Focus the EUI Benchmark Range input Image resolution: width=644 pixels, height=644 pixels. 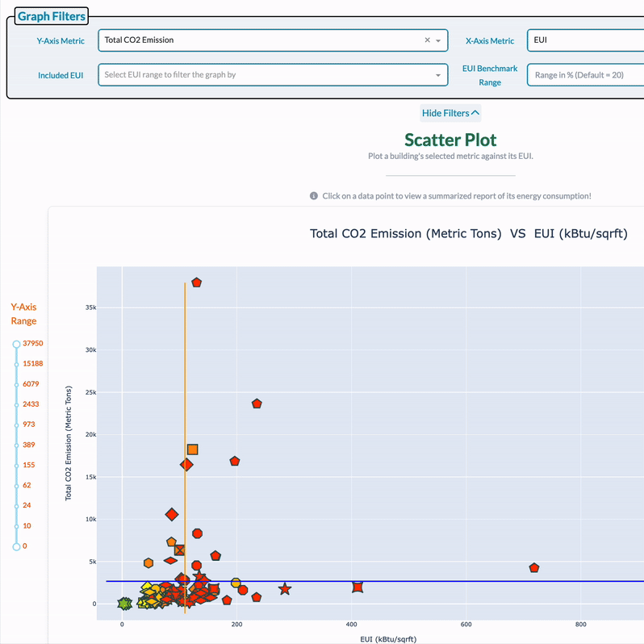tap(585, 75)
